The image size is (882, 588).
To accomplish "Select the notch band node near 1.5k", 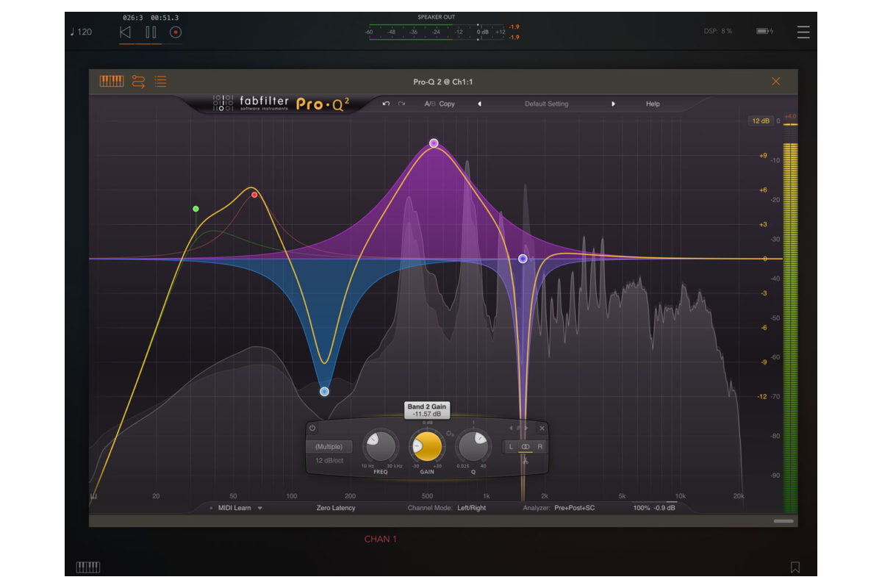I will coord(523,259).
